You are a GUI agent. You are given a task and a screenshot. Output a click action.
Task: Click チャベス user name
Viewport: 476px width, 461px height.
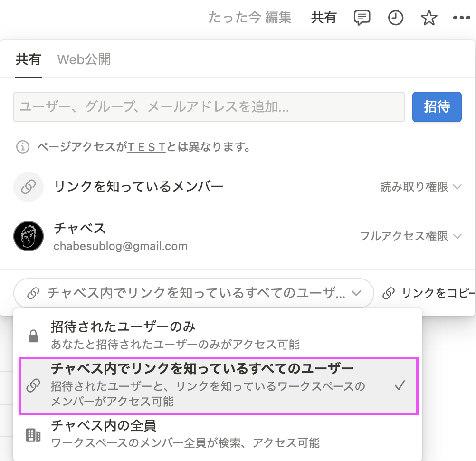(x=79, y=229)
